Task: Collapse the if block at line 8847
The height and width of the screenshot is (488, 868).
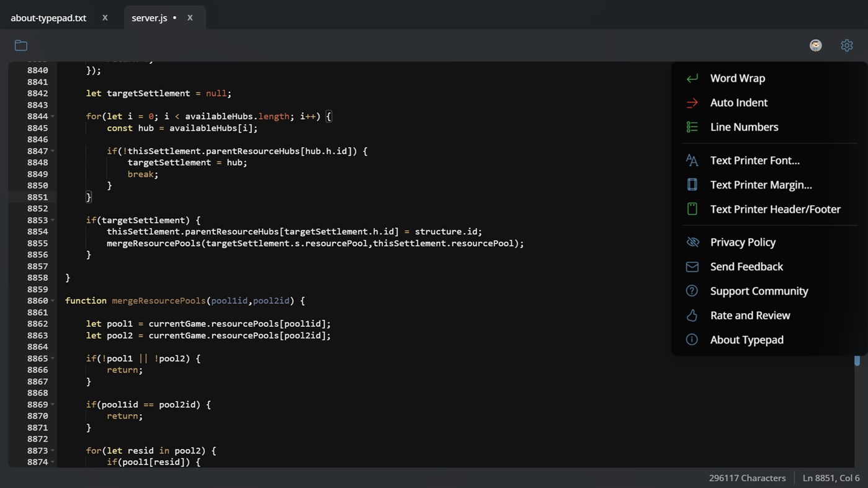Action: (53, 151)
